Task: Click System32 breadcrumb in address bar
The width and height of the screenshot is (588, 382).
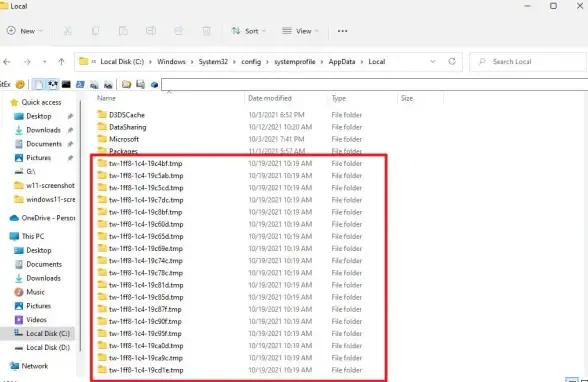Action: pyautogui.click(x=213, y=62)
